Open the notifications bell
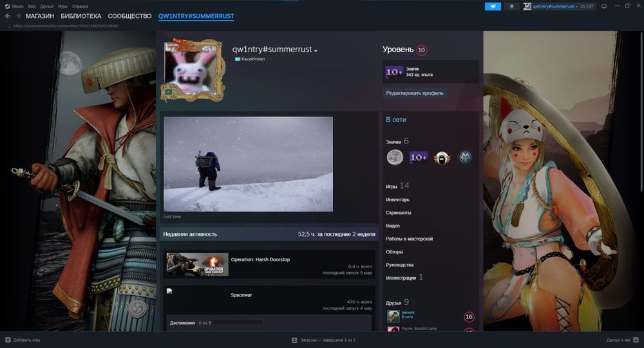This screenshot has height=348, width=644. (x=511, y=6)
